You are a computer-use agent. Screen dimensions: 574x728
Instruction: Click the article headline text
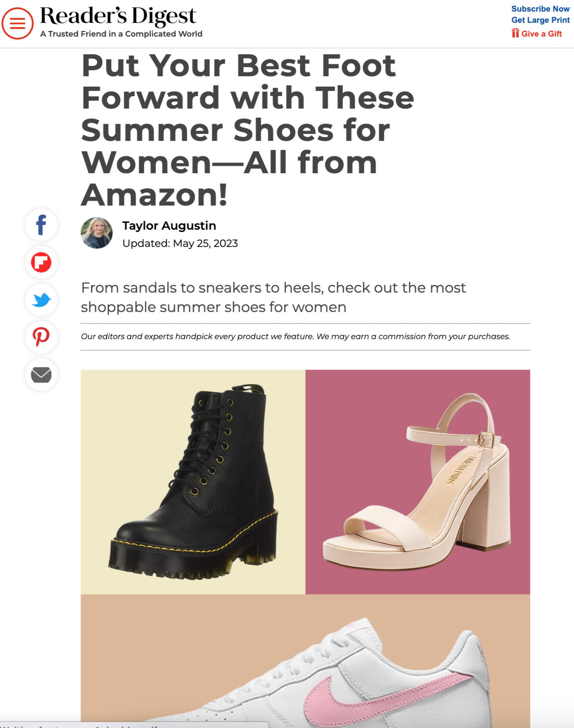coord(247,130)
